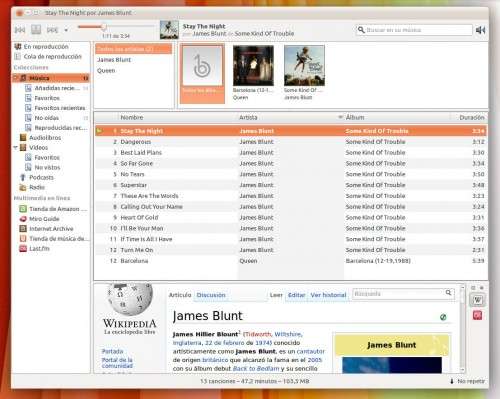Select track Dangerous
The height and width of the screenshot is (399, 500).
[291, 142]
